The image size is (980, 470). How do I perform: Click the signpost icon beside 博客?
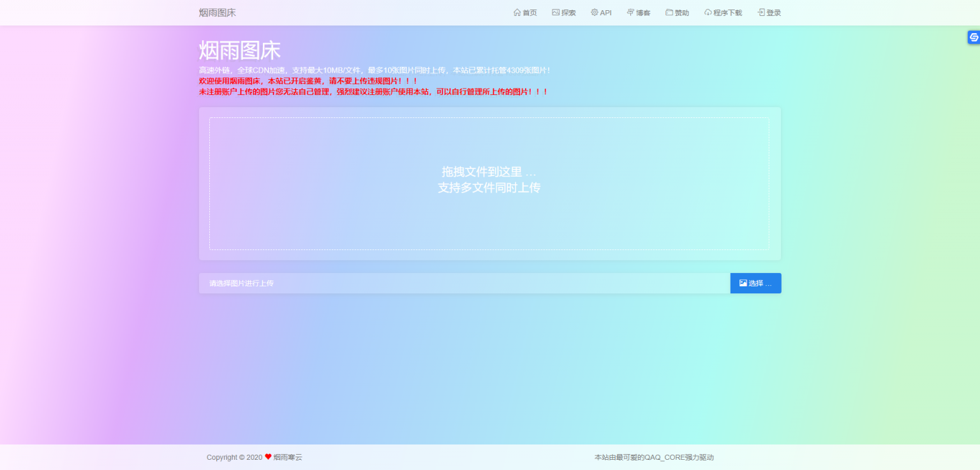(x=630, y=13)
